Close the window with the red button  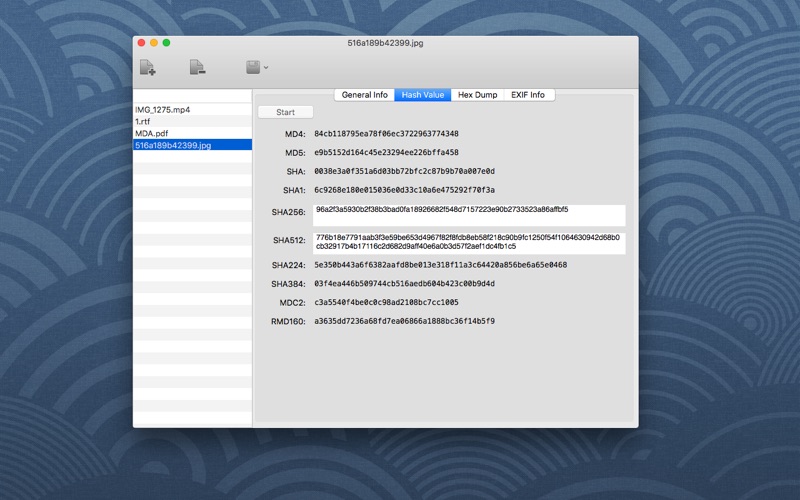[142, 43]
